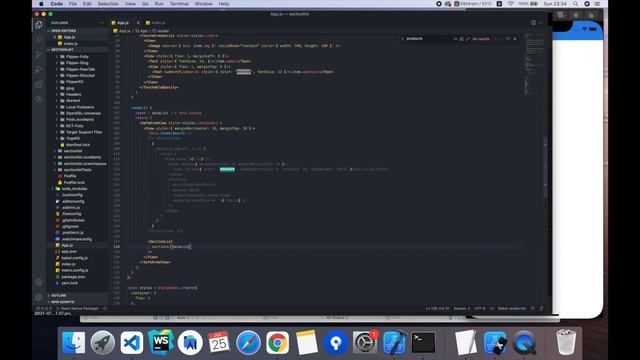Open the Source Control view

pyautogui.click(x=39, y=54)
